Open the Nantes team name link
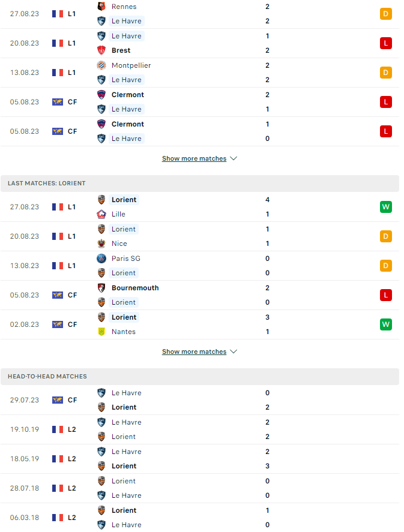The height and width of the screenshot is (532, 404). 124,332
